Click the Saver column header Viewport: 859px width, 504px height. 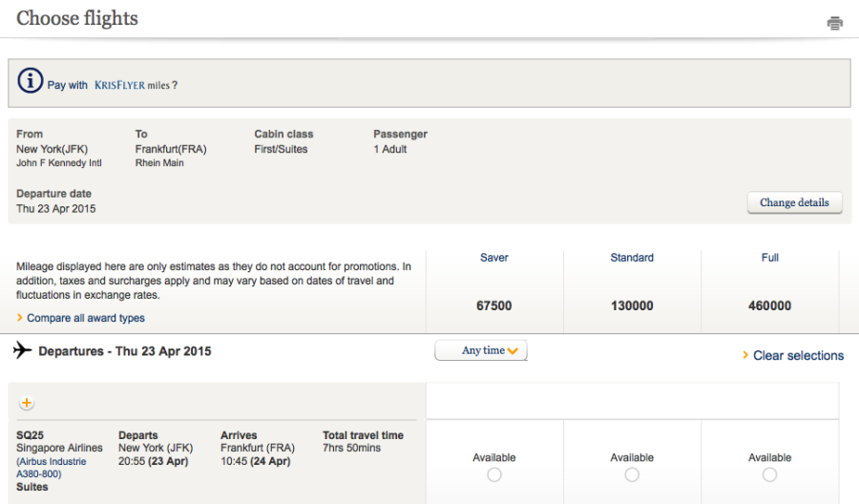tap(494, 258)
